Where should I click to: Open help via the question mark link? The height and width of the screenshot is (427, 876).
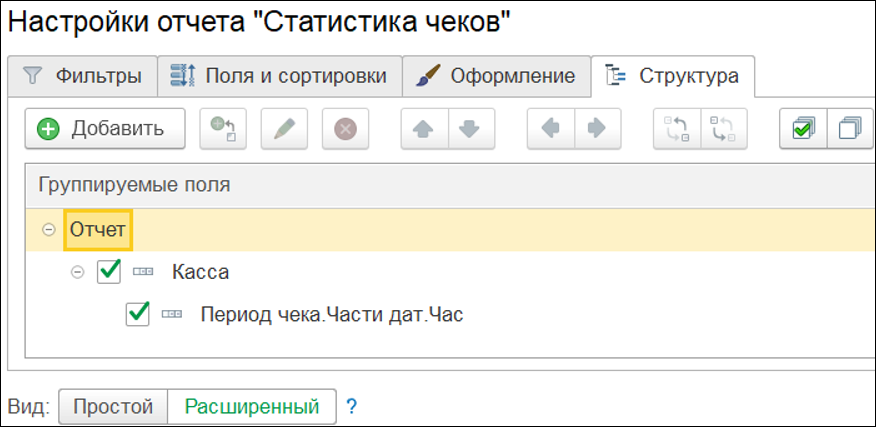(351, 407)
